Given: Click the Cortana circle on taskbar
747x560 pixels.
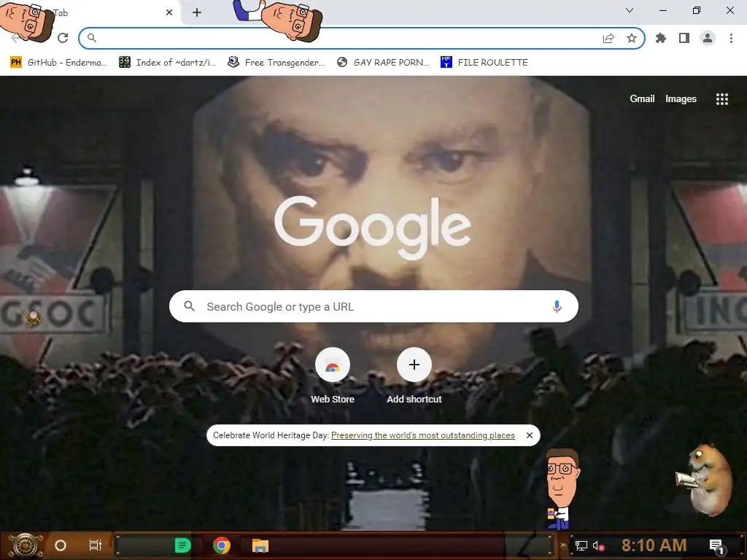Looking at the screenshot, I should pyautogui.click(x=61, y=545).
